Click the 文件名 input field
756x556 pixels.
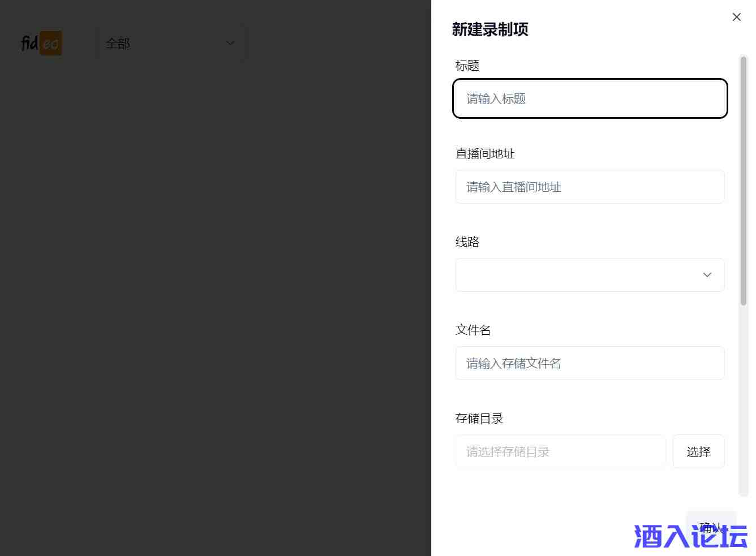coord(590,363)
